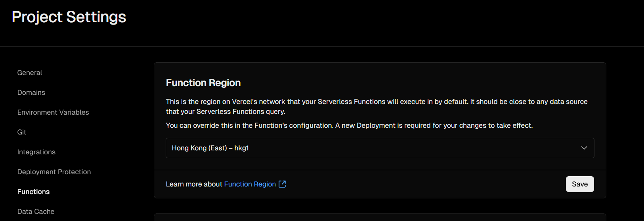The height and width of the screenshot is (221, 644).
Task: Click the 'Learn more about' footer text
Action: pos(194,184)
